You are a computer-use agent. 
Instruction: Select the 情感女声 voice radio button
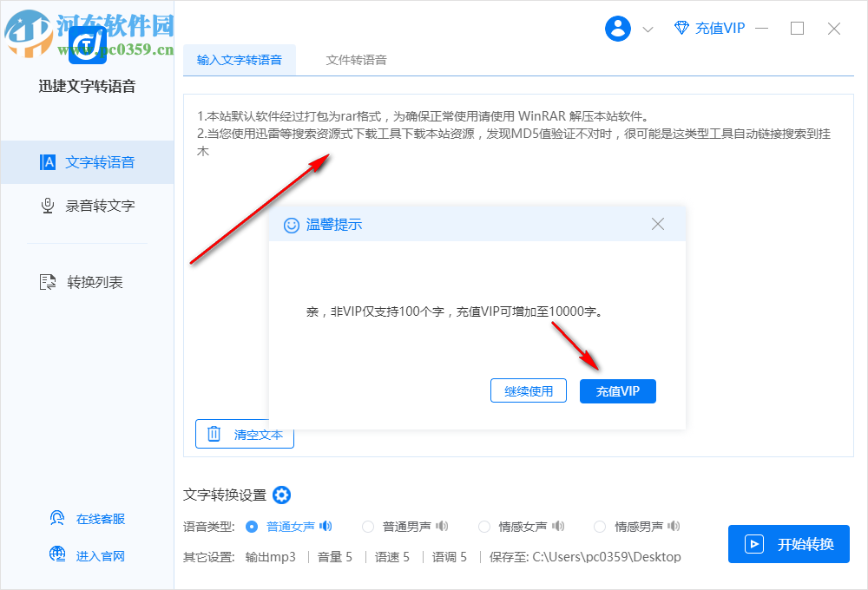click(483, 526)
